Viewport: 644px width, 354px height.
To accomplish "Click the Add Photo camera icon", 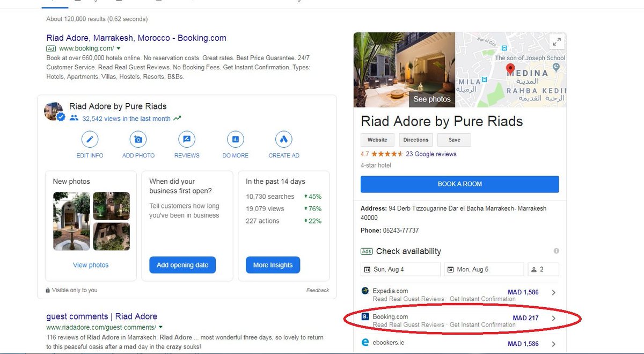I will point(138,140).
